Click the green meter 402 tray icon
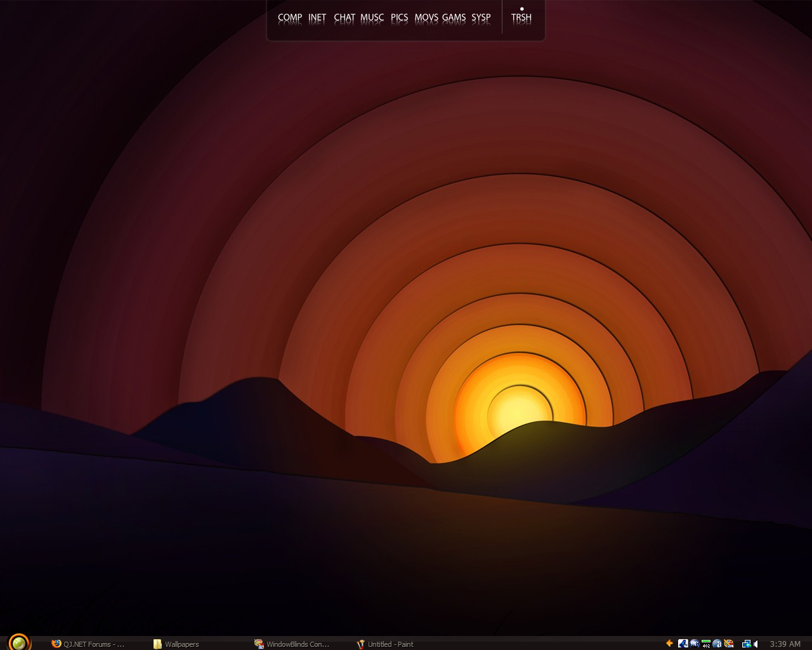This screenshot has width=812, height=650. [x=706, y=643]
